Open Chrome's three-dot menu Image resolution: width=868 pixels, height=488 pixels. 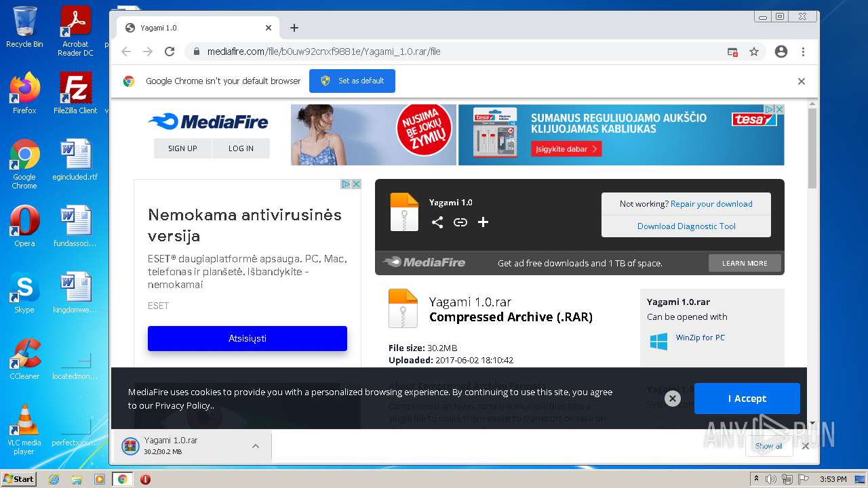point(803,52)
